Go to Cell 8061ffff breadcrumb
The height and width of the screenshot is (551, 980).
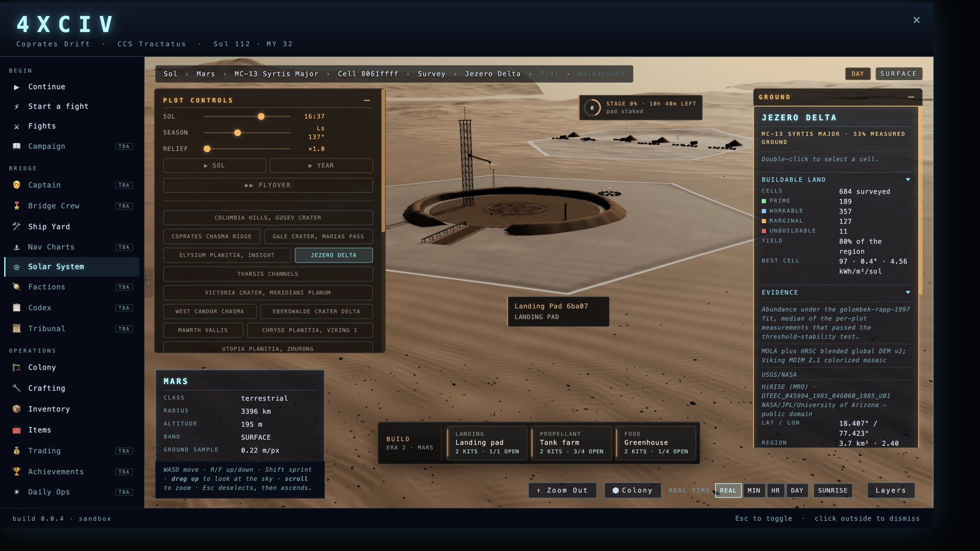tap(368, 74)
